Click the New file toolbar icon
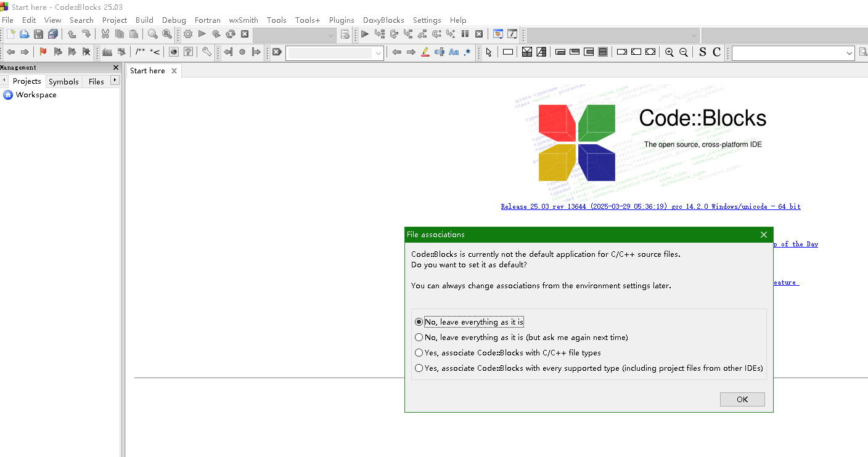 [10, 34]
